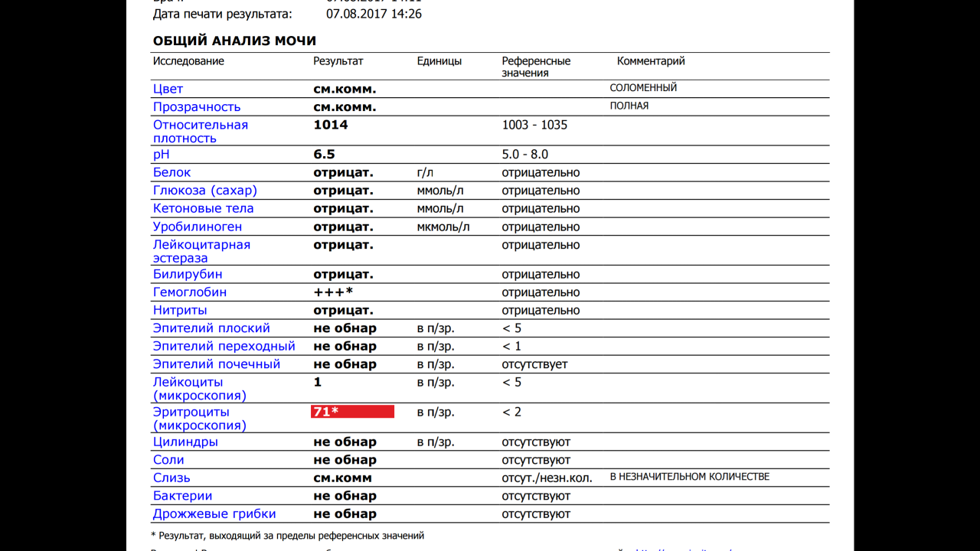
Task: Click the footnote about out-of-range results
Action: tap(288, 536)
